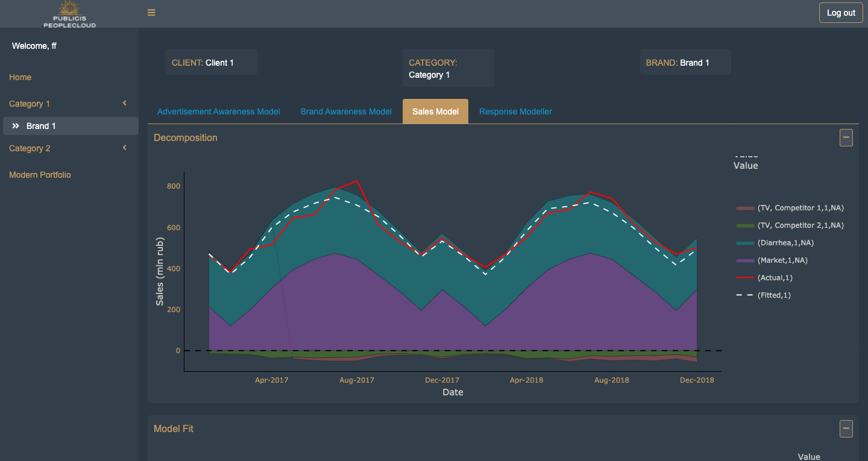Open Modern Portfolio link
868x461 pixels.
[40, 175]
